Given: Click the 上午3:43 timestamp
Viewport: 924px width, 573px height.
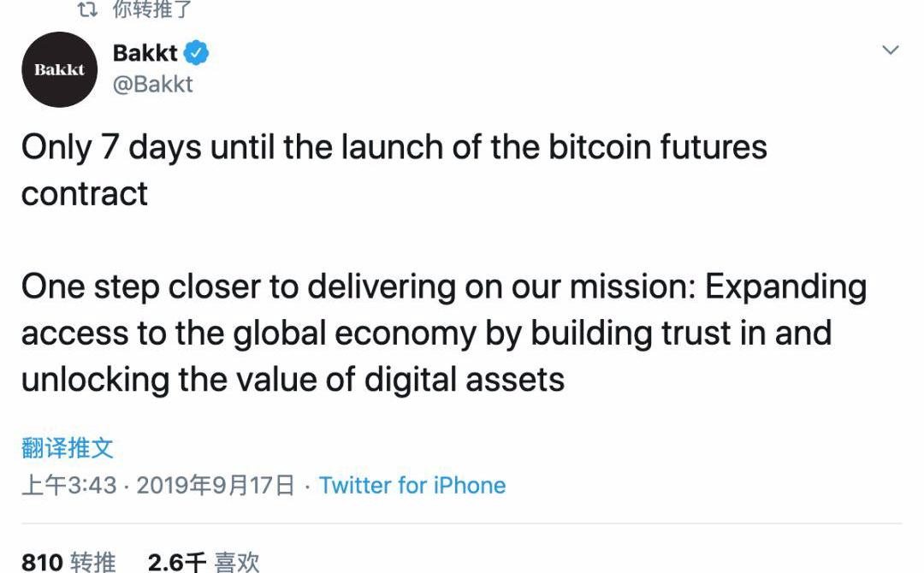Looking at the screenshot, I should coord(69,485).
